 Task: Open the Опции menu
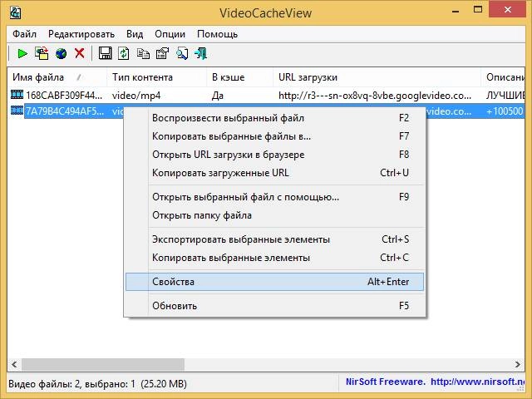(x=170, y=34)
